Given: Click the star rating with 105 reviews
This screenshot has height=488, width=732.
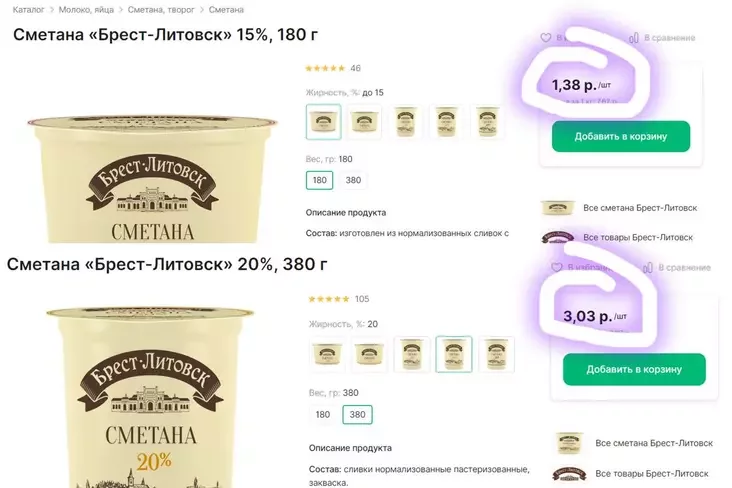Looking at the screenshot, I should pyautogui.click(x=327, y=299).
